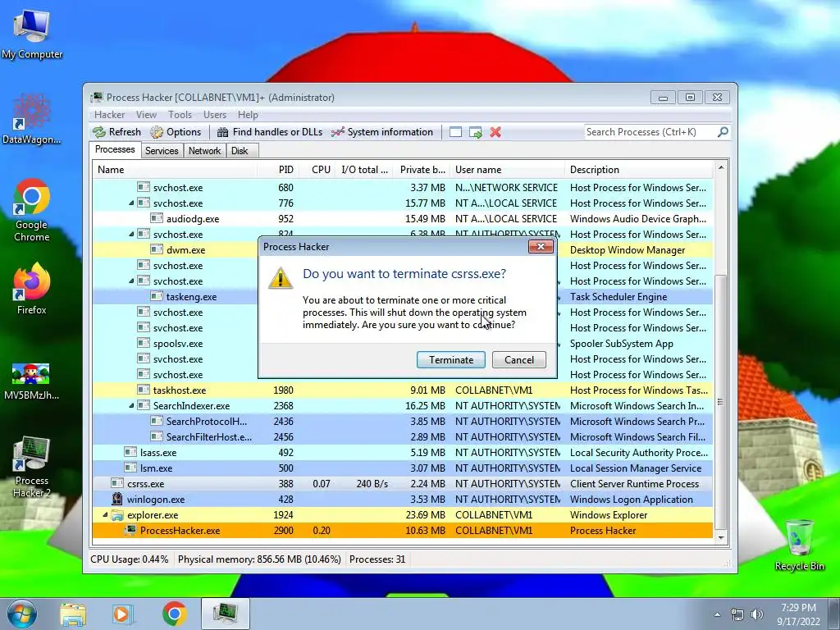
Task: Collapse the explorer.exe tree node
Action: point(105,515)
